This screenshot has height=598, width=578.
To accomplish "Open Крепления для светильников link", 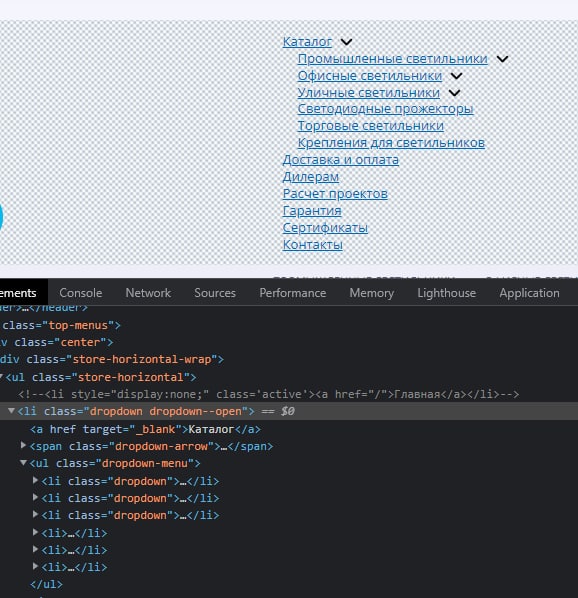I will [x=391, y=143].
